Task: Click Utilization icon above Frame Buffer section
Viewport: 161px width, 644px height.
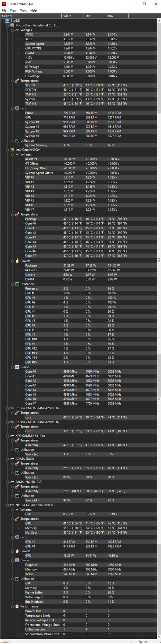Action: (x=17, y=579)
